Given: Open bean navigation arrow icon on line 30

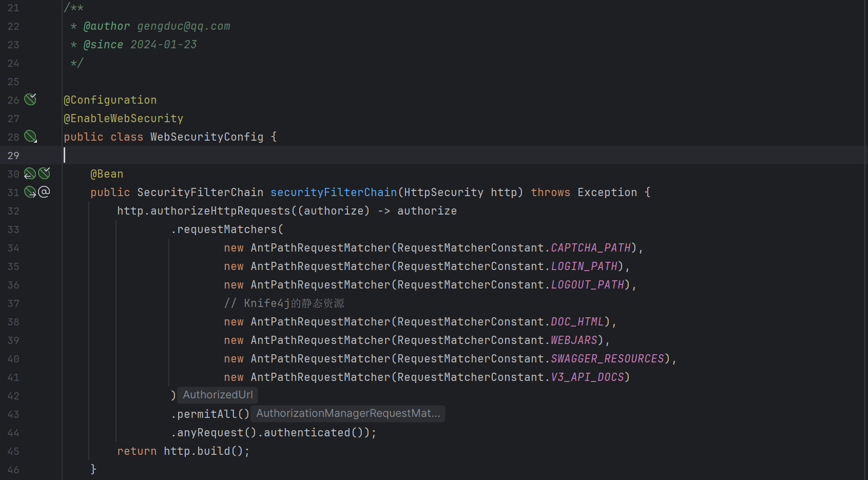Looking at the screenshot, I should [29, 174].
